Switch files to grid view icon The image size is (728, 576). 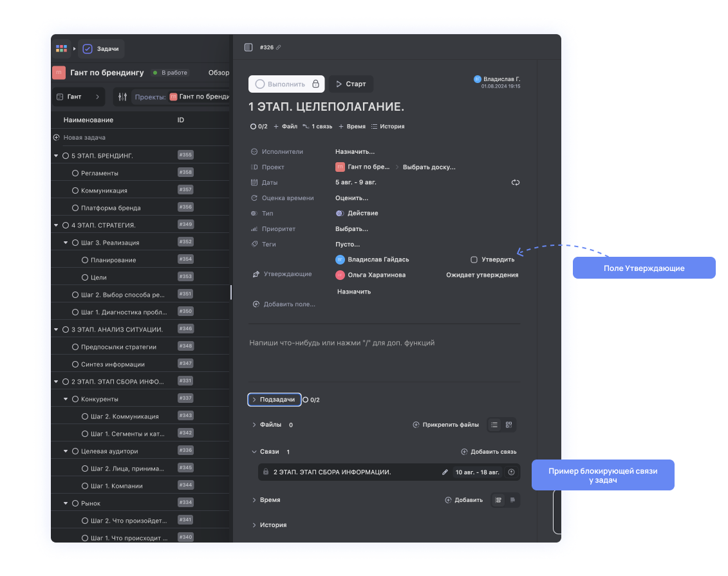click(x=509, y=425)
